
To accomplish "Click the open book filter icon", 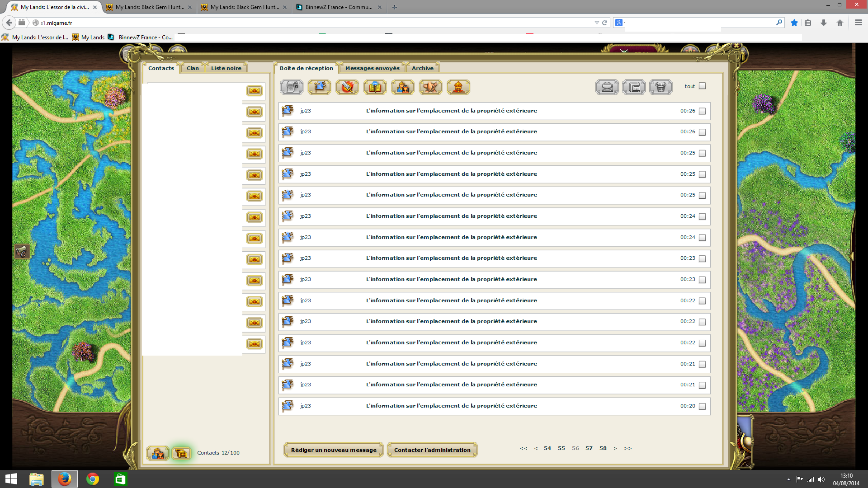I will pos(375,87).
